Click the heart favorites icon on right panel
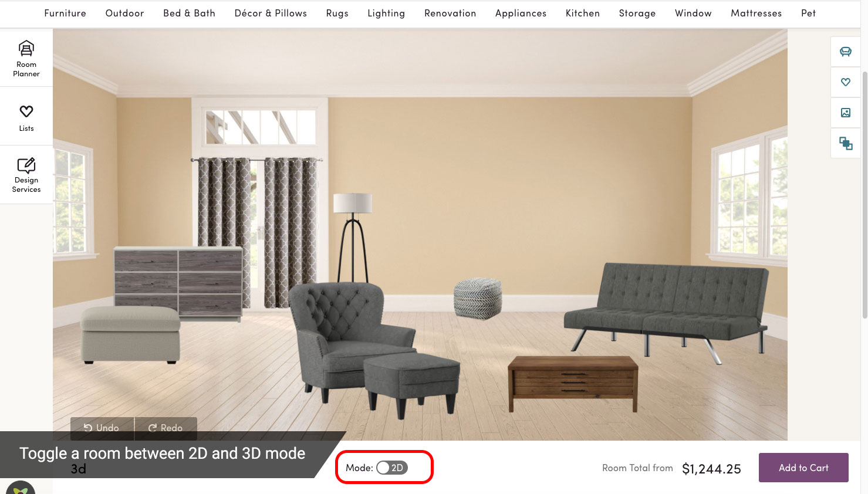The image size is (868, 494). [846, 82]
